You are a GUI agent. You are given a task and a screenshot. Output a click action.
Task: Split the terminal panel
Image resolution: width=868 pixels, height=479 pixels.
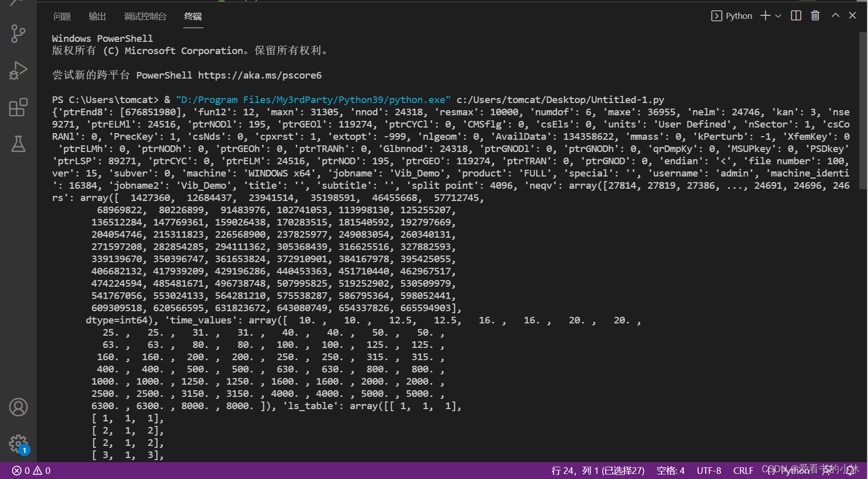796,16
